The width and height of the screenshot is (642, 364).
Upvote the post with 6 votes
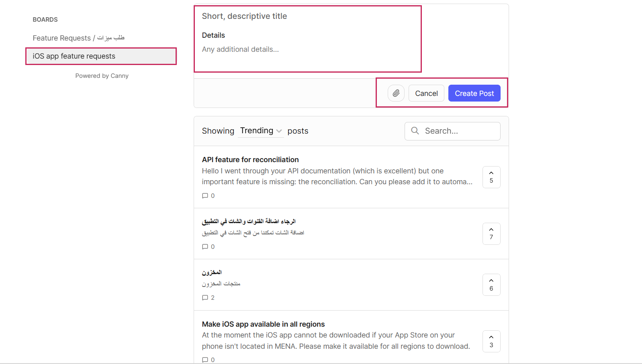coord(491,285)
